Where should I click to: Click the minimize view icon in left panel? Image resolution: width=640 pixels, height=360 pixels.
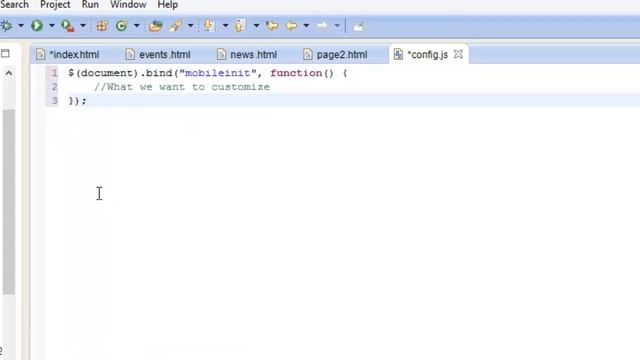tap(5, 53)
